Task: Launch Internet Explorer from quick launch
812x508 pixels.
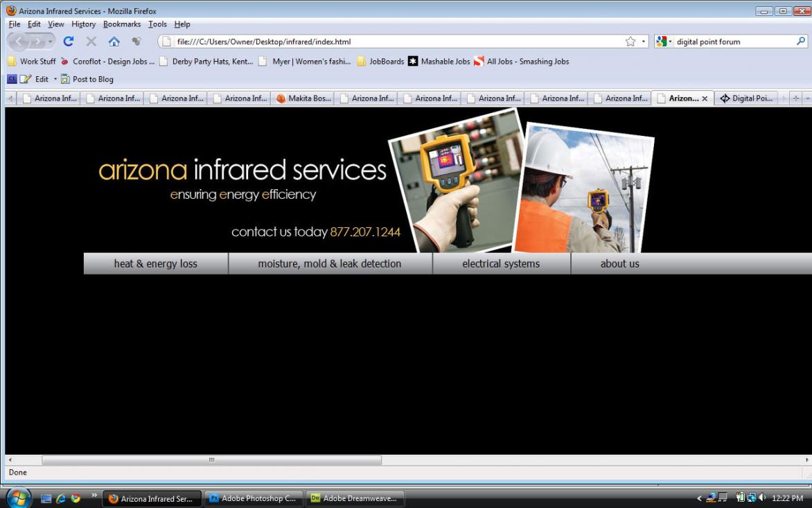Action: (60, 498)
